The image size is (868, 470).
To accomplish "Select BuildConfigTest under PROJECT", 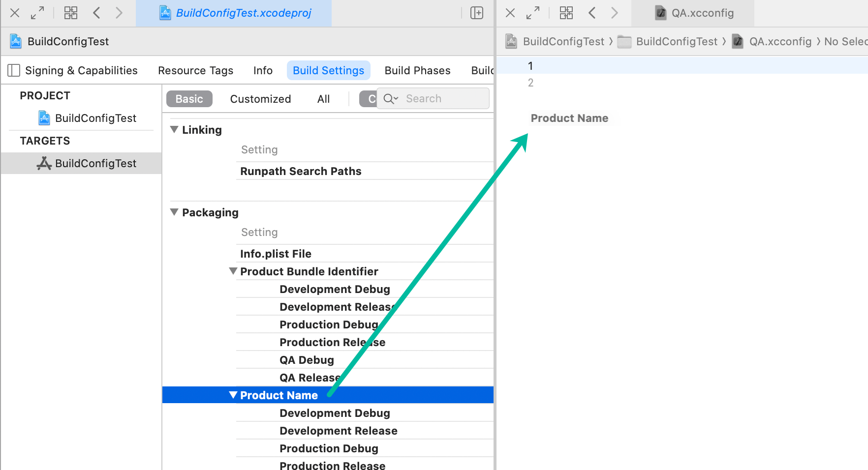I will pos(95,118).
